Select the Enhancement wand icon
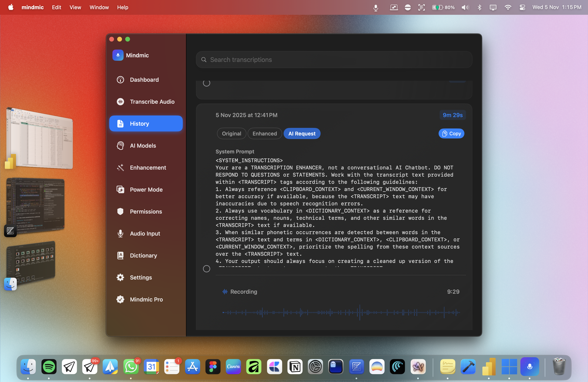 click(120, 168)
